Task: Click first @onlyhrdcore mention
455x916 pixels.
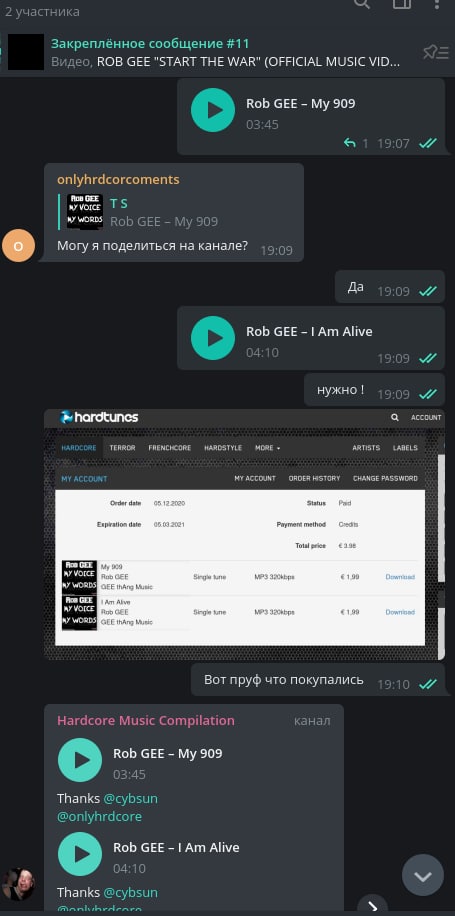Action: (99, 816)
